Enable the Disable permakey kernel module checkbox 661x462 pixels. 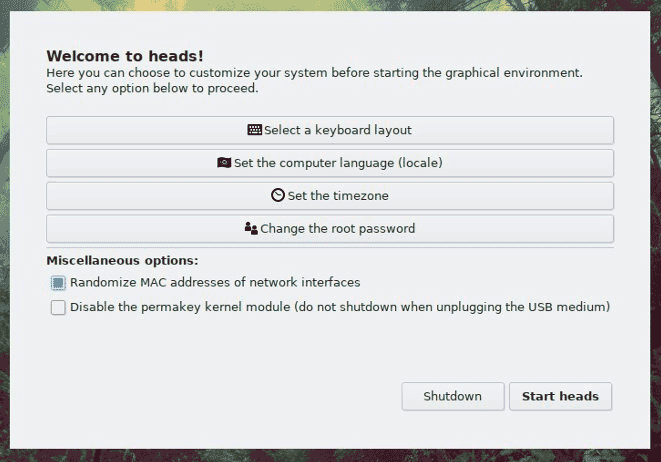click(x=58, y=308)
